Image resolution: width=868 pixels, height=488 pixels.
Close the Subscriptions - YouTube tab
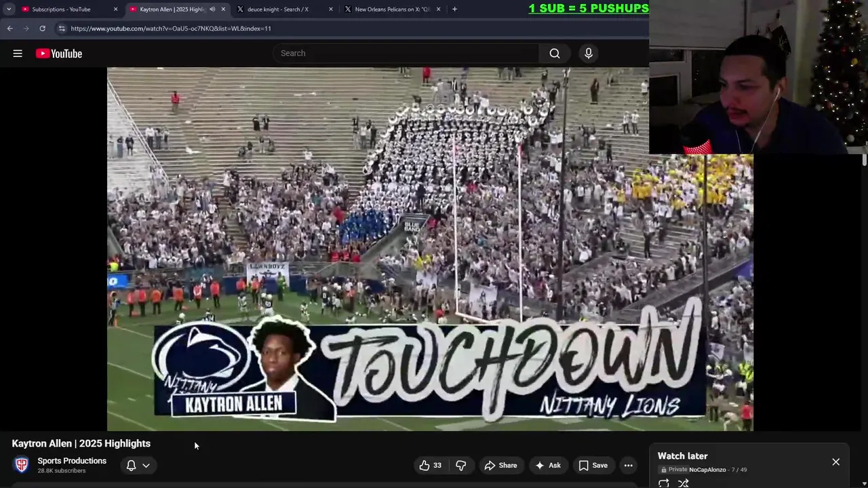point(115,9)
